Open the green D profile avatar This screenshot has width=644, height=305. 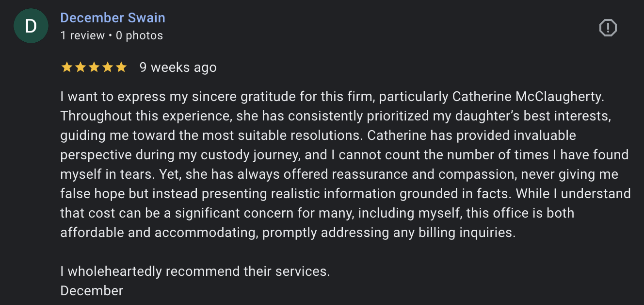coord(31,26)
